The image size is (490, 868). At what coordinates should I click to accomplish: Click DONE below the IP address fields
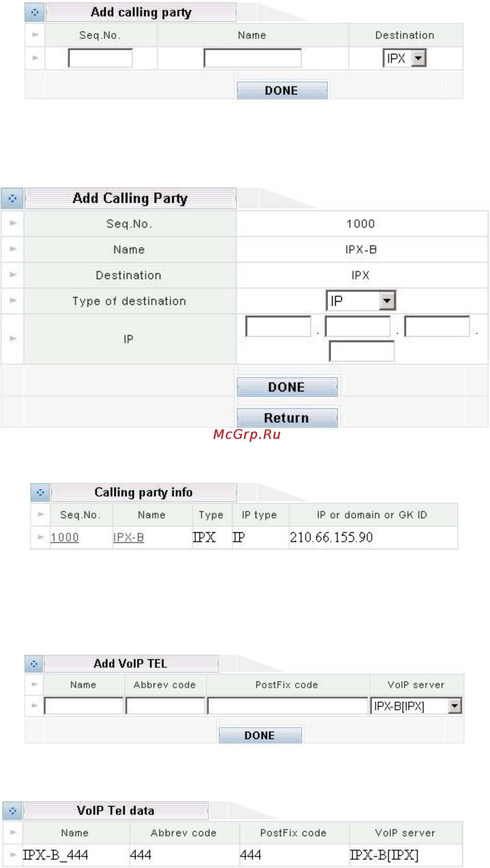pos(287,387)
